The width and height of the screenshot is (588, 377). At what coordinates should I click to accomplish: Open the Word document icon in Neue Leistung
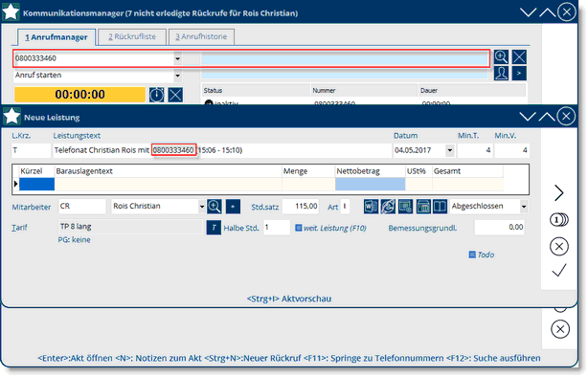click(x=371, y=207)
